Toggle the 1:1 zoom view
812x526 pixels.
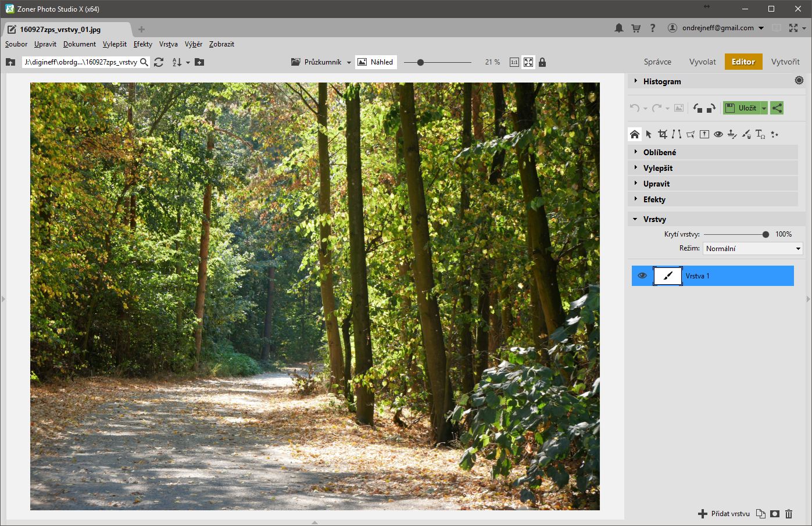click(x=514, y=62)
